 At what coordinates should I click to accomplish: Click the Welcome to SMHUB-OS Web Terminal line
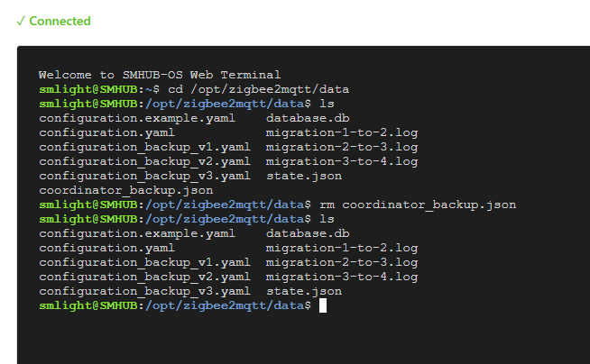(x=160, y=75)
